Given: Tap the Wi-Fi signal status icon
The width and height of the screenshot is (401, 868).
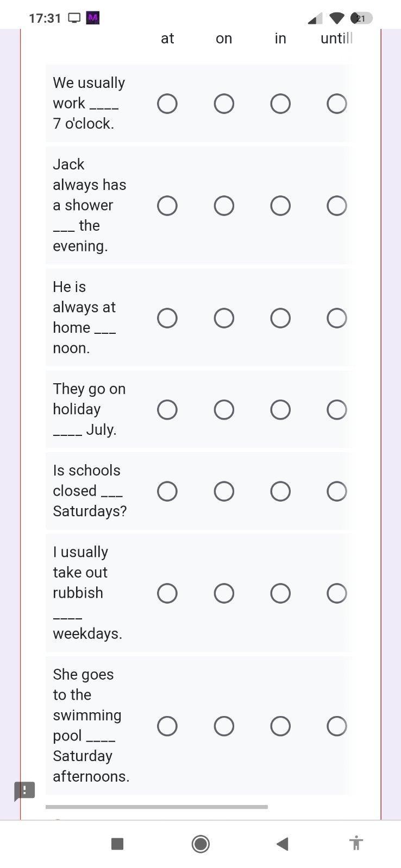Looking at the screenshot, I should pyautogui.click(x=337, y=18).
